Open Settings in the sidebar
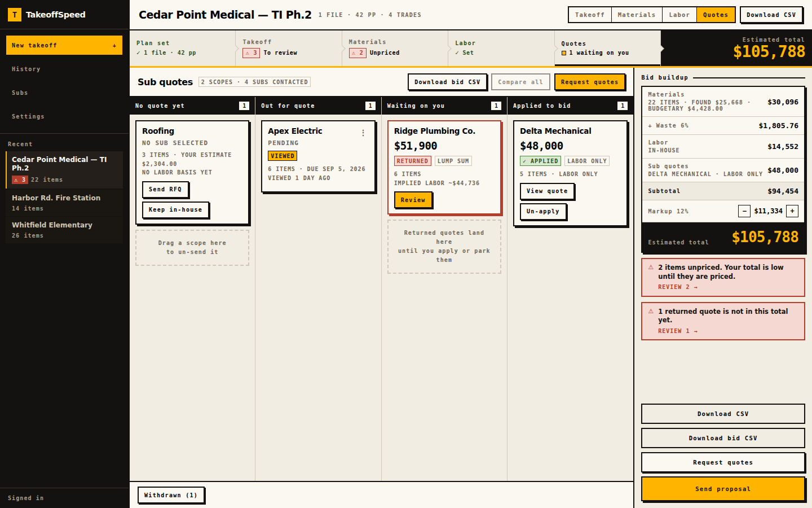Image resolution: width=812 pixels, height=508 pixels. click(65, 116)
